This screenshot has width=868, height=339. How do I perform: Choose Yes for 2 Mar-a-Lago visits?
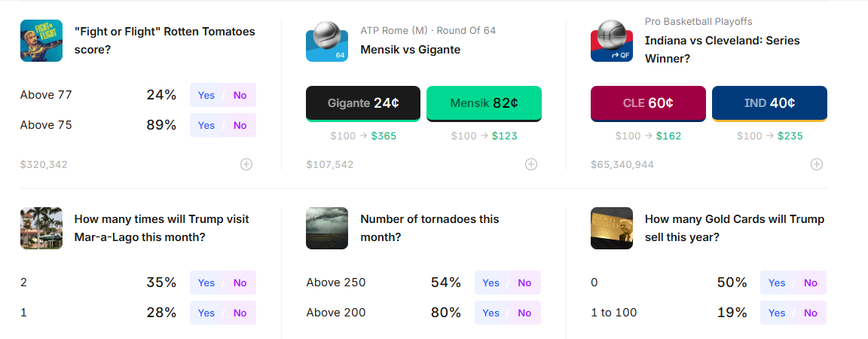[206, 282]
